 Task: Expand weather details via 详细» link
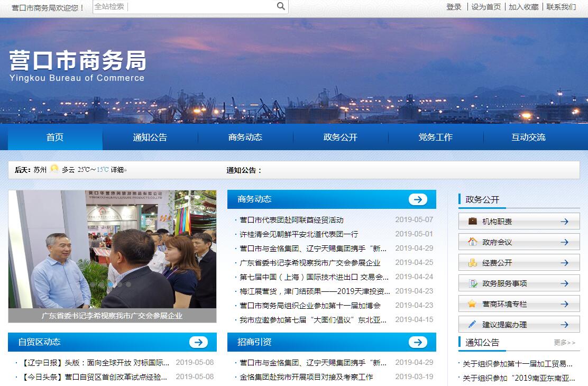[x=119, y=170]
